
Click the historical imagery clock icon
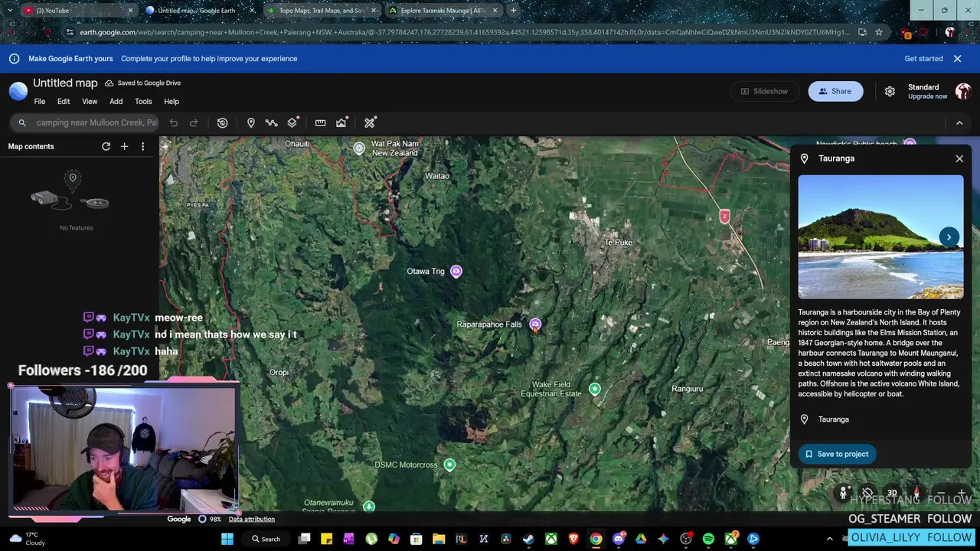click(x=222, y=122)
